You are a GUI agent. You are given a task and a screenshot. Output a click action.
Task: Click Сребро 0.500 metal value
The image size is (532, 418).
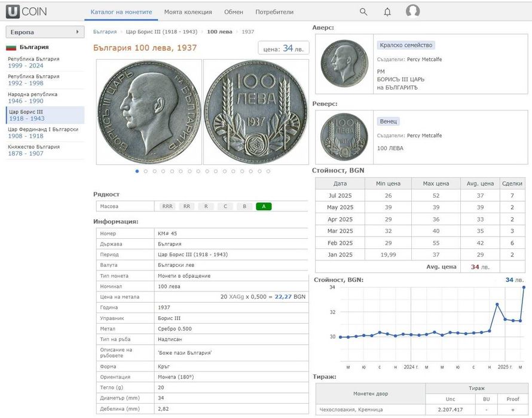tap(175, 329)
